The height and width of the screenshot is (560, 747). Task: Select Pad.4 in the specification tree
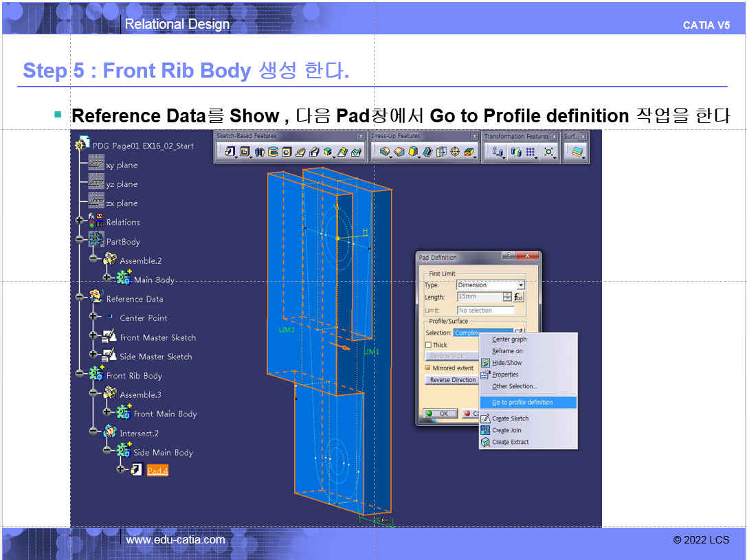(x=157, y=471)
